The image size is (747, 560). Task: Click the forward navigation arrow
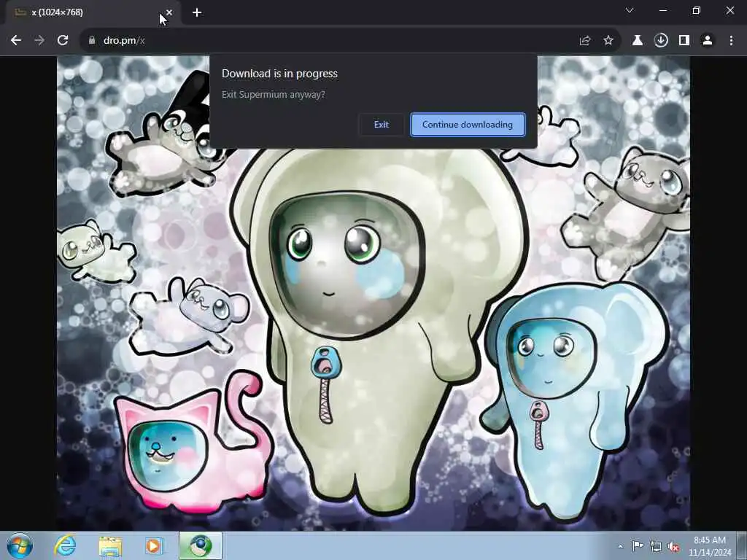39,41
